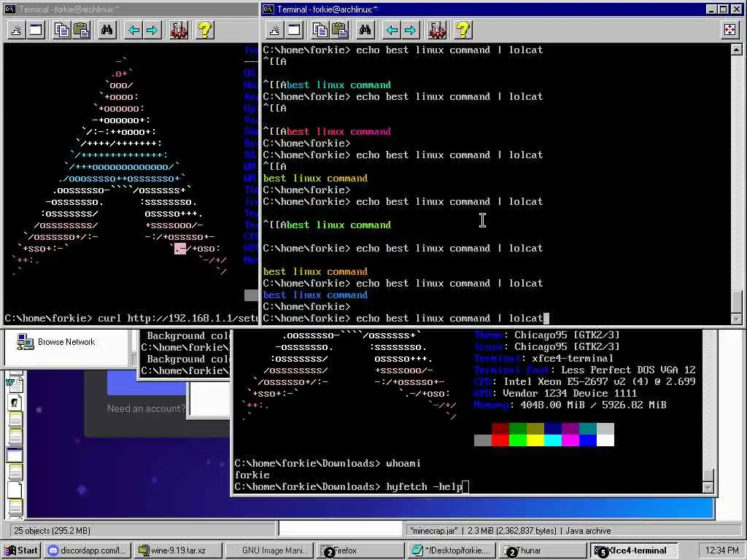Go to next tab arrow, active terminal

[x=410, y=31]
